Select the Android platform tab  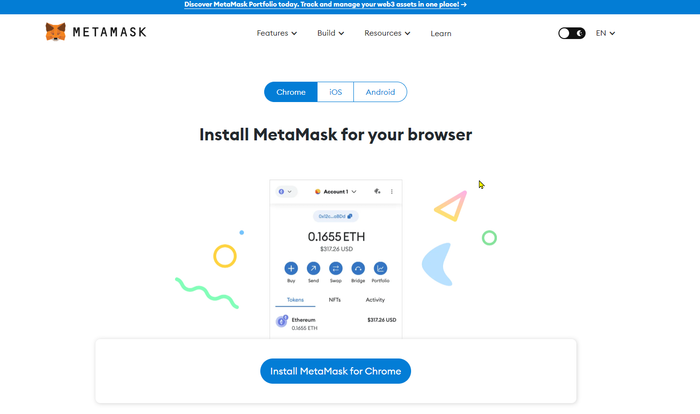point(380,92)
